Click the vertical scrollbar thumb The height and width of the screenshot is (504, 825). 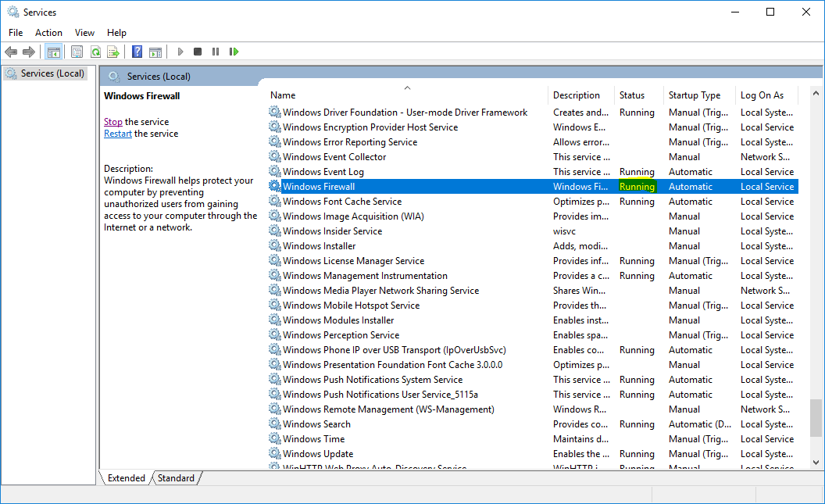click(x=816, y=418)
